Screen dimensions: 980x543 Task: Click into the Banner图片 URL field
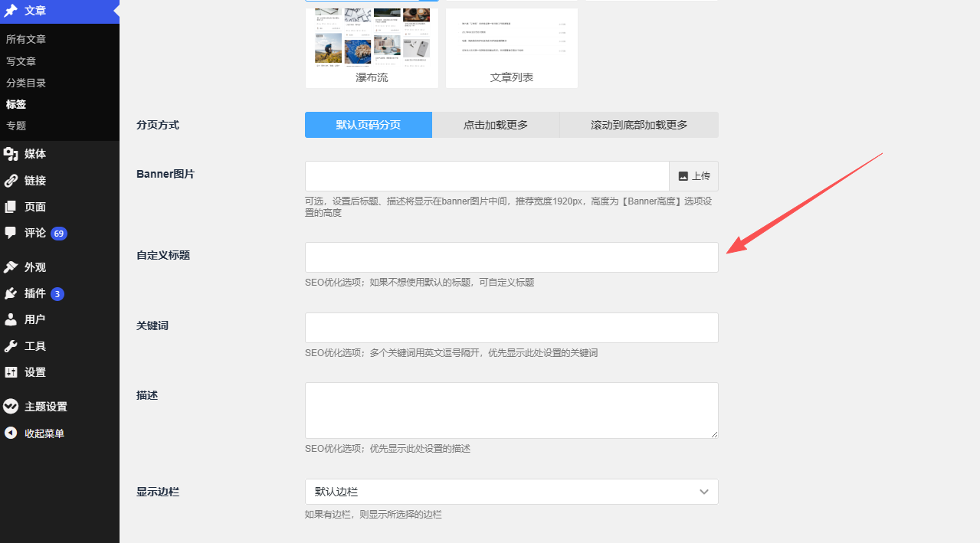pyautogui.click(x=487, y=176)
